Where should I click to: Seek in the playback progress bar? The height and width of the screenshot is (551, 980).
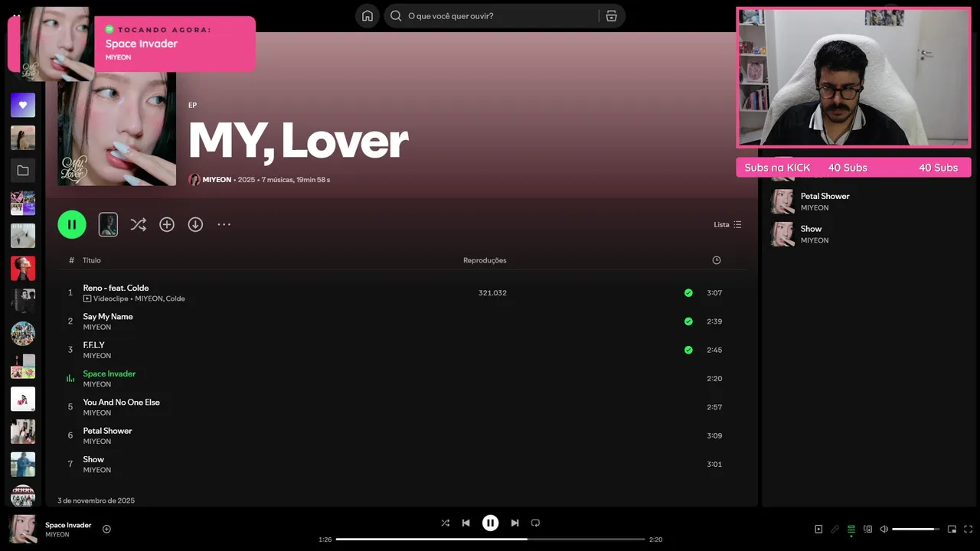pyautogui.click(x=490, y=540)
